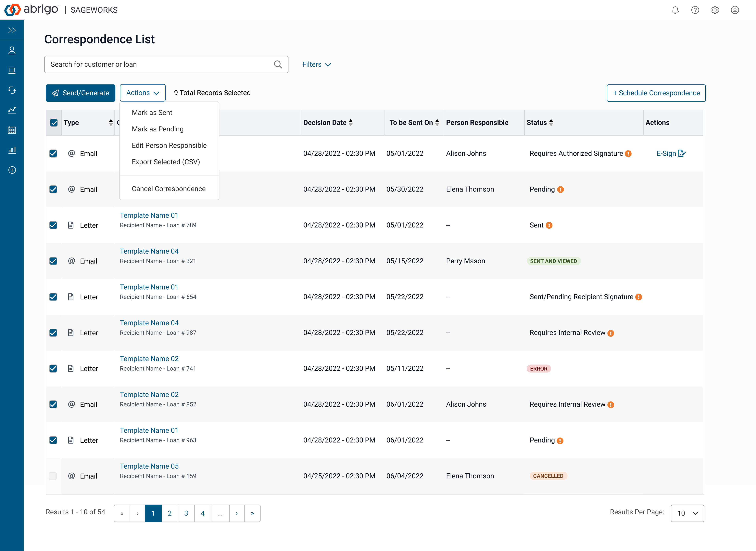The height and width of the screenshot is (551, 756).
Task: Open the settings gear icon
Action: click(715, 10)
